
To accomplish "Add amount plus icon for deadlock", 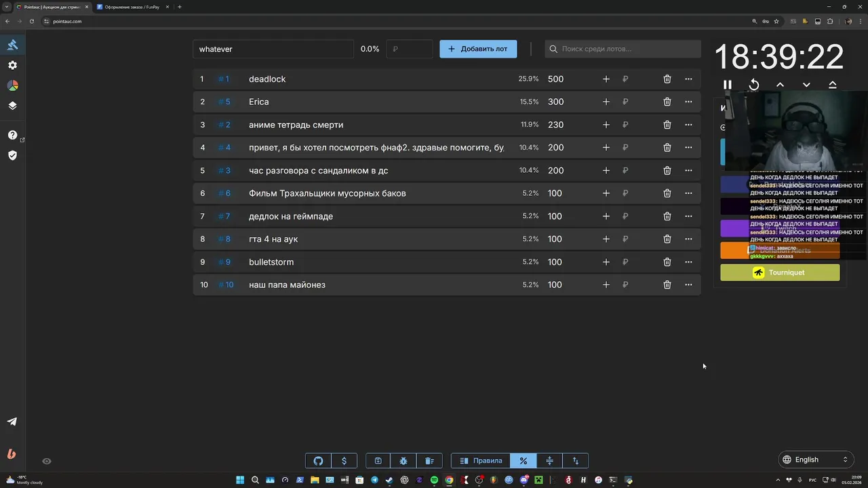I will 606,79.
